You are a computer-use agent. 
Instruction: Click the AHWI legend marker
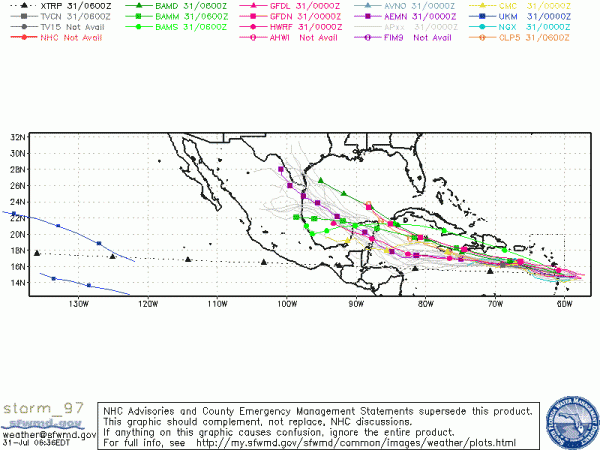(x=253, y=38)
